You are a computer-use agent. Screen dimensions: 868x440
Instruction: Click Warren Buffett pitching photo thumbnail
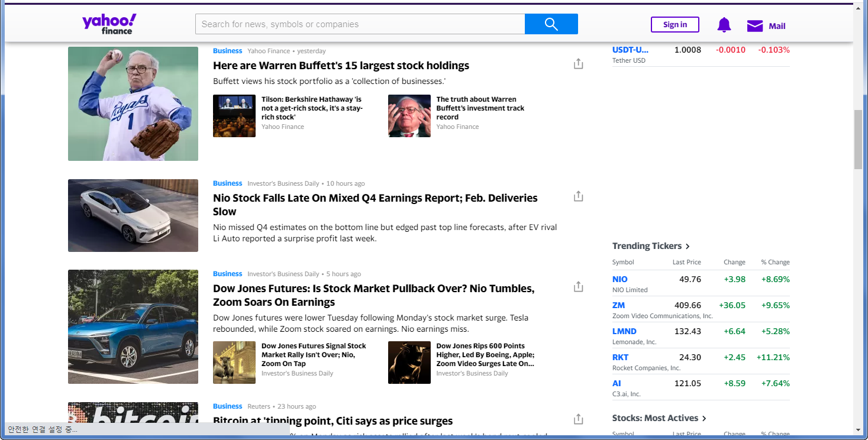tap(133, 103)
